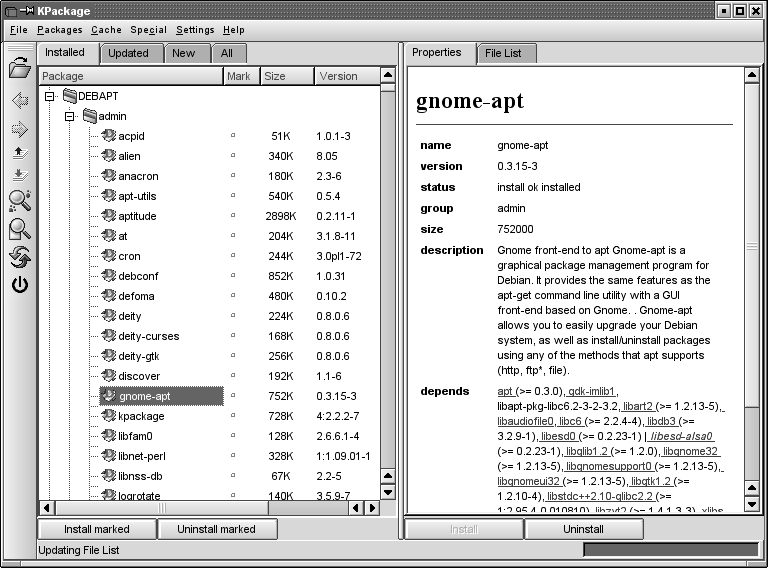Screen dimensions: 768x568
Task: Click the aptitude package icon
Action: (108, 215)
